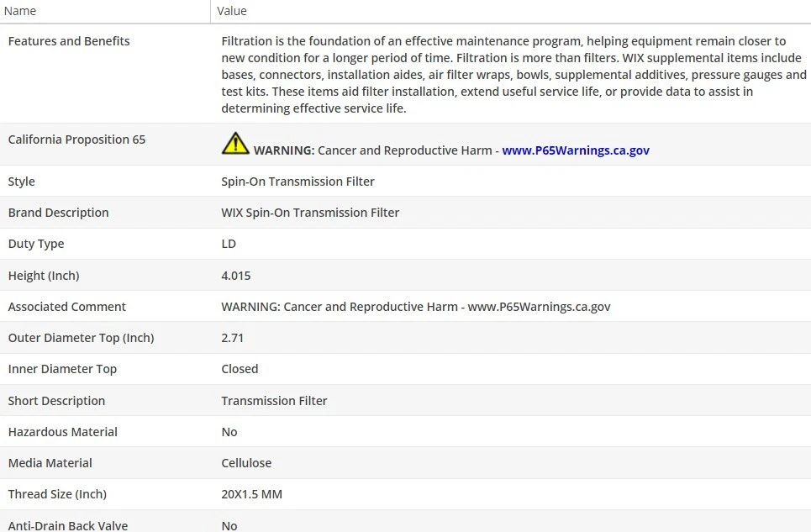Image resolution: width=811 pixels, height=532 pixels.
Task: Click the Value column header
Action: (x=232, y=11)
